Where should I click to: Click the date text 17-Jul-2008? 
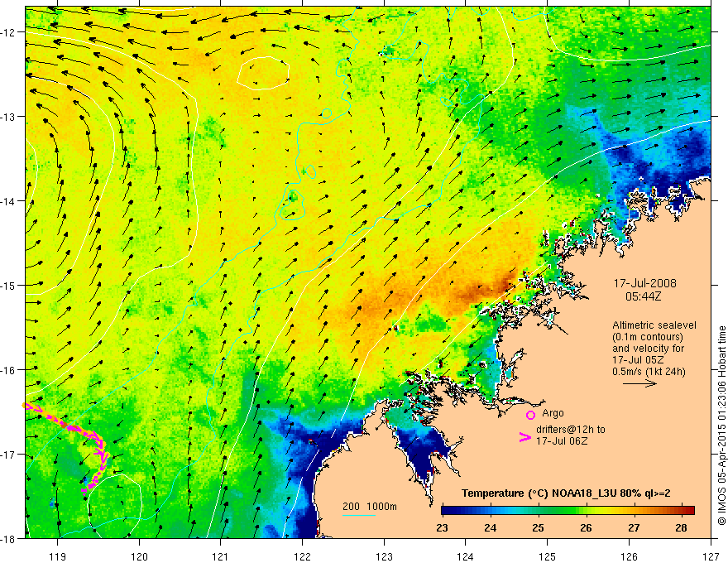[645, 283]
